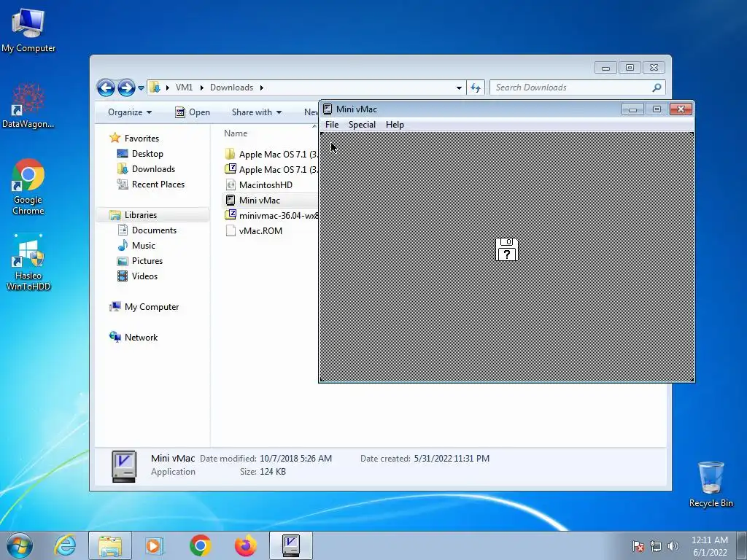Open the address bar history dropdown
The image size is (747, 560).
point(459,87)
